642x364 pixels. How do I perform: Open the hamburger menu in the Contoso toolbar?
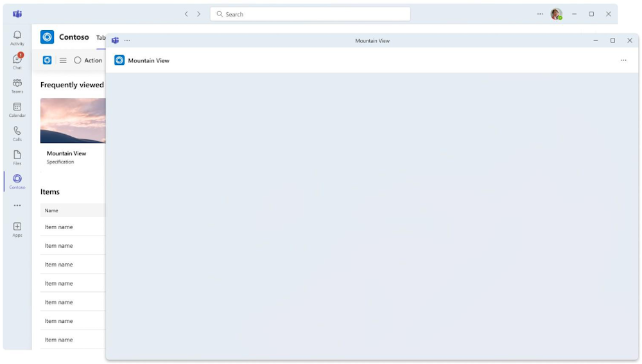pyautogui.click(x=63, y=60)
